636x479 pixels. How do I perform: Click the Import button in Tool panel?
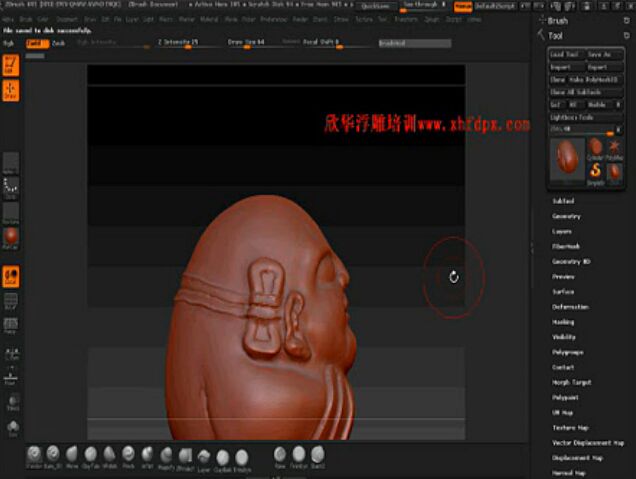tap(567, 67)
